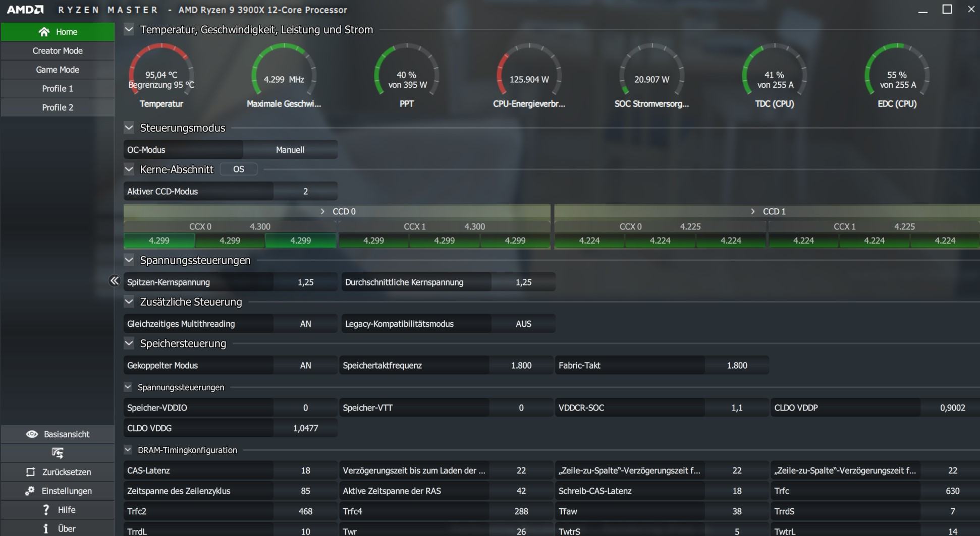Open the Home tab

58,32
